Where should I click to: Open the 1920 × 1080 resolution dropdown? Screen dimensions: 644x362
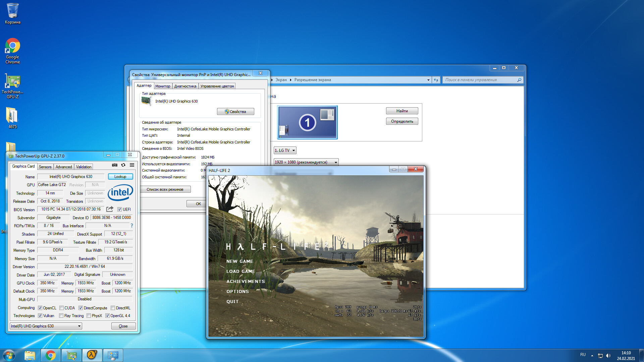(306, 162)
